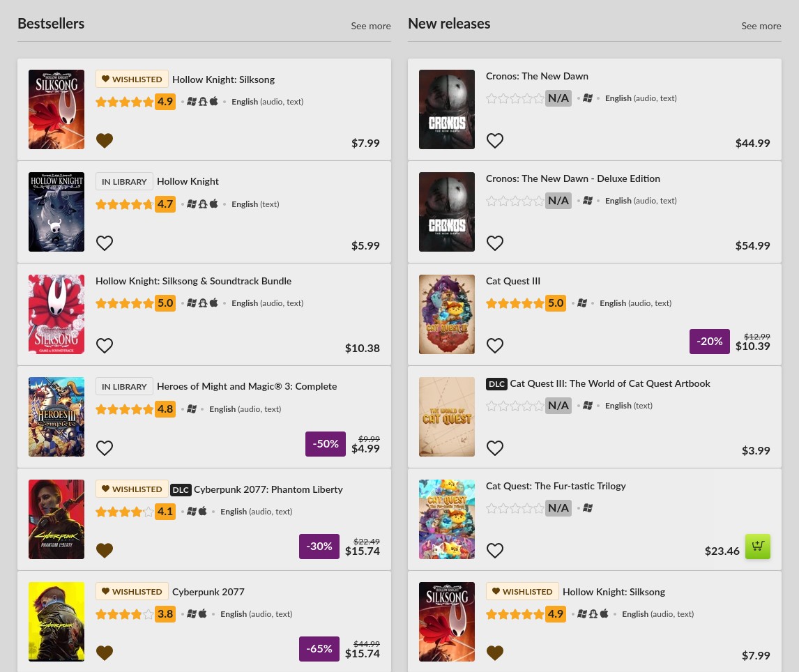Click the -65% discount badge on Cyberpunk 2077
The width and height of the screenshot is (799, 672).
tap(319, 649)
